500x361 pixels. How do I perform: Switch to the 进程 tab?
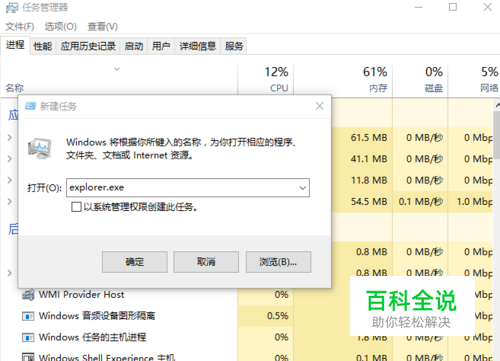(x=15, y=45)
